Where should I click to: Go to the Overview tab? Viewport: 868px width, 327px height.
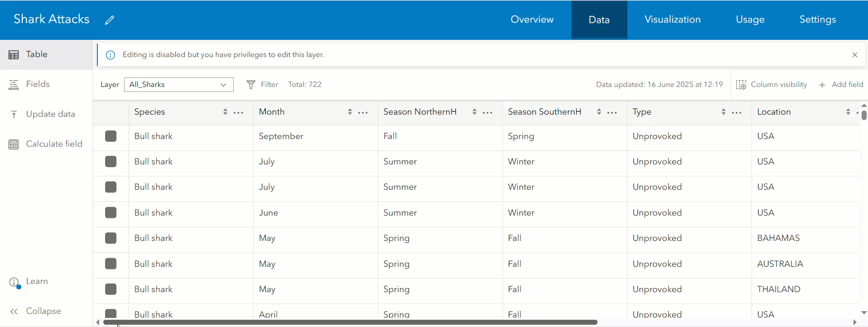532,19
